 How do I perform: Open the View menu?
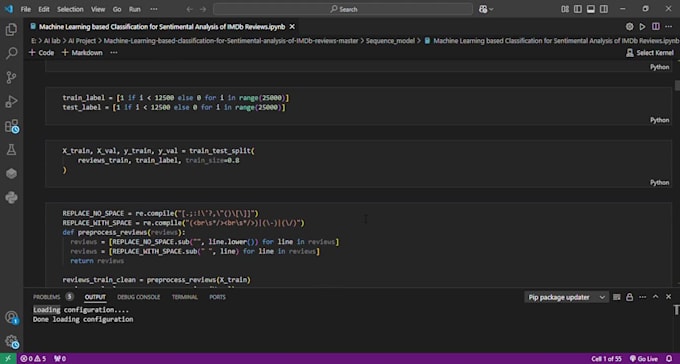click(98, 9)
